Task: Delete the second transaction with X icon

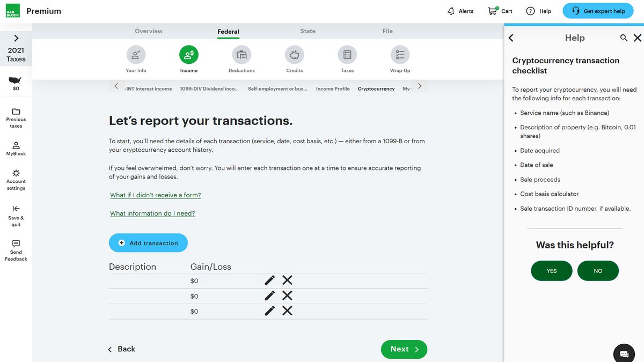Action: click(x=287, y=295)
